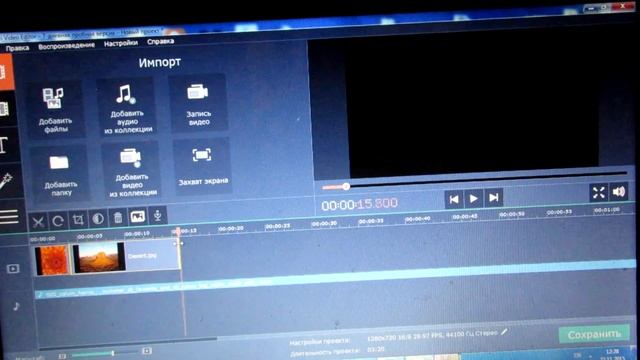Open the Правка menu
Image resolution: width=640 pixels, height=360 pixels.
point(17,48)
